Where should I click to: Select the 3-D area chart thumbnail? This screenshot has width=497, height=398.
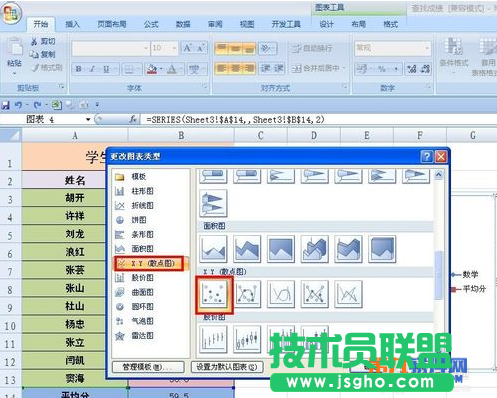coord(314,249)
